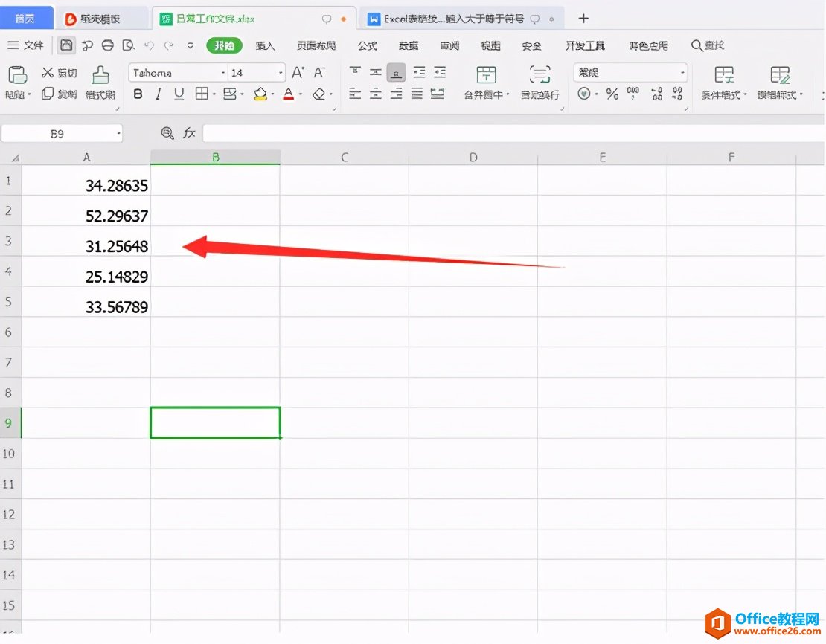
Task: Justify text alignment icon
Action: pos(417,94)
